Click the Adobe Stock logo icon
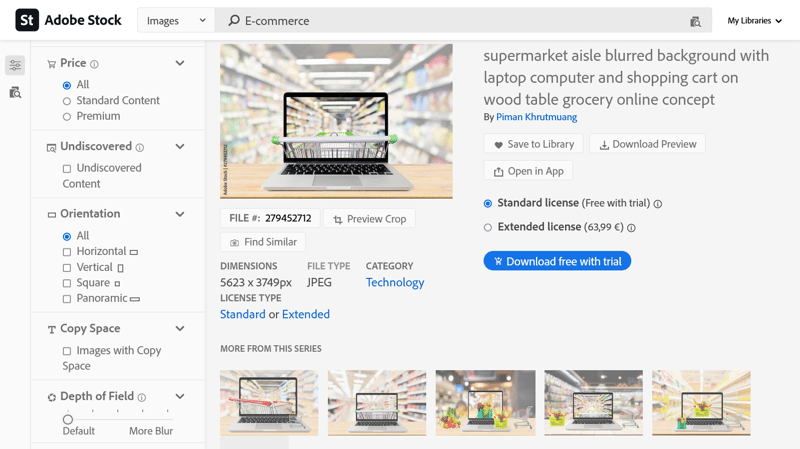The height and width of the screenshot is (449, 800). point(27,20)
